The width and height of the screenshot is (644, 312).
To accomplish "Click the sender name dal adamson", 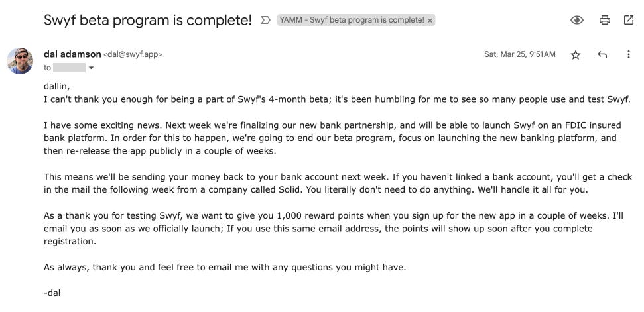I will click(72, 54).
